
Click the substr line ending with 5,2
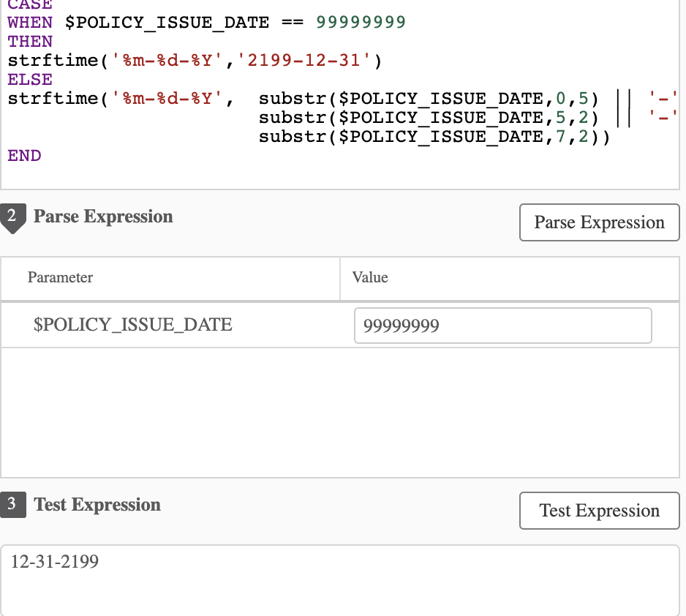pos(428,118)
